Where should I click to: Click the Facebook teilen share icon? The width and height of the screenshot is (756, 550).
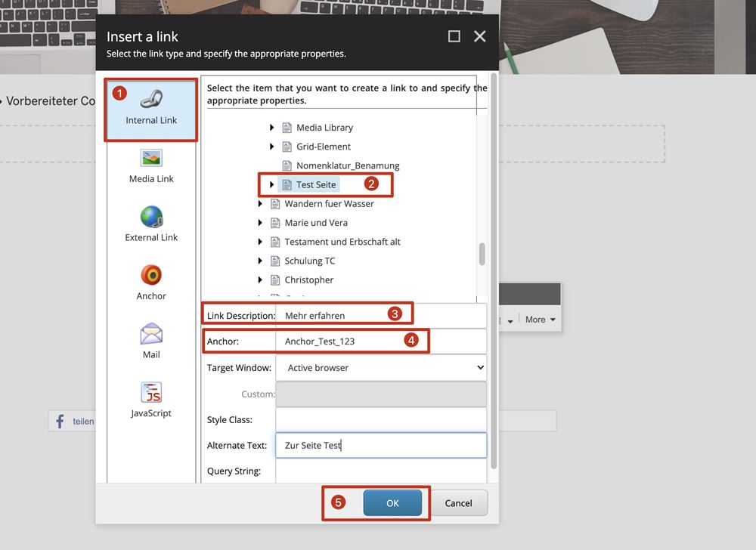click(60, 421)
